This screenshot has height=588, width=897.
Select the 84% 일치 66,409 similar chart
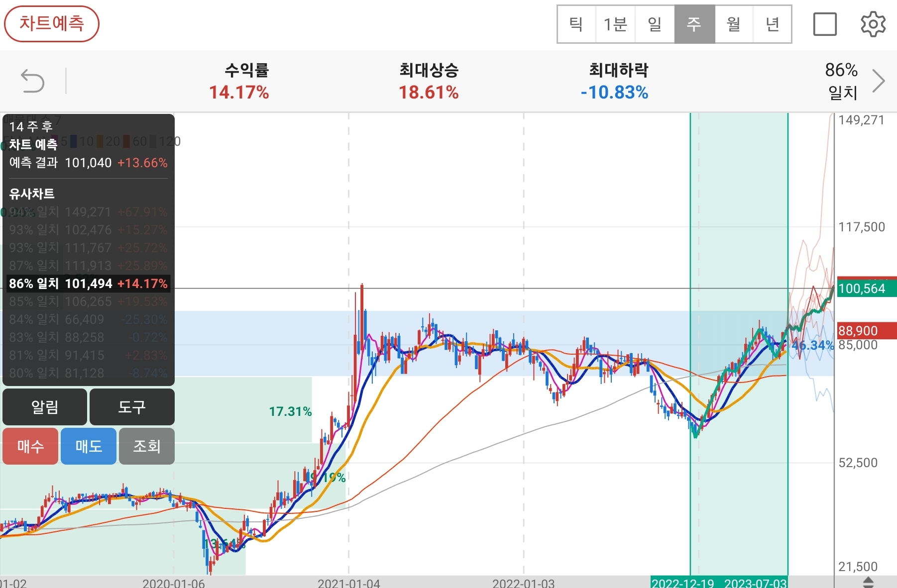pos(88,319)
